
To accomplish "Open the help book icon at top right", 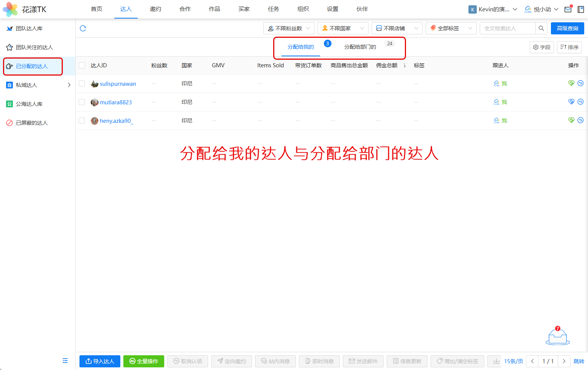I will coord(580,9).
